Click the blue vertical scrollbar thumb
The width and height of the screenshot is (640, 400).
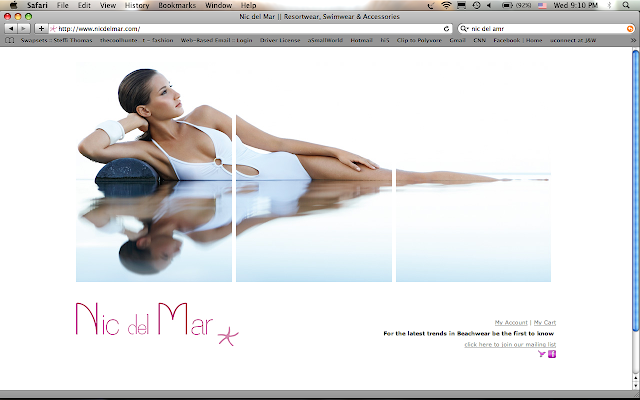pyautogui.click(x=636, y=191)
